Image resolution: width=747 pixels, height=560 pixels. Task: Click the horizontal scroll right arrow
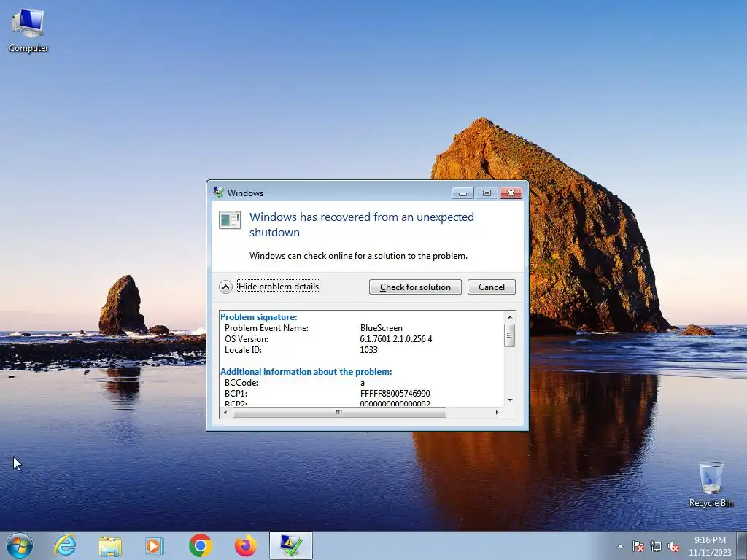pos(497,413)
